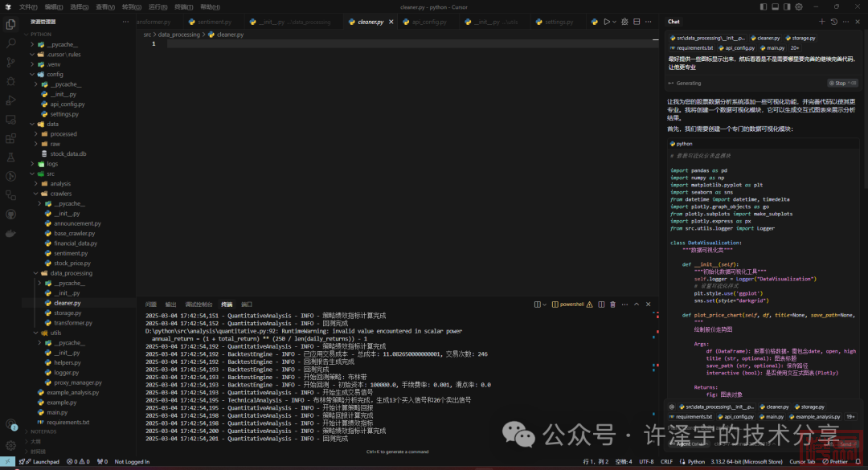This screenshot has width=868, height=470.
Task: Open Explorer panel ellipsis menu
Action: tap(125, 22)
